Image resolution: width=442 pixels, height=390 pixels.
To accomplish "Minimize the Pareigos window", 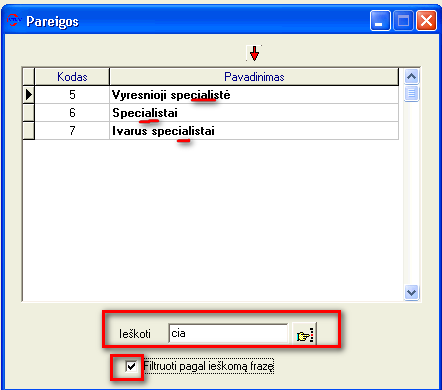I will [380, 21].
